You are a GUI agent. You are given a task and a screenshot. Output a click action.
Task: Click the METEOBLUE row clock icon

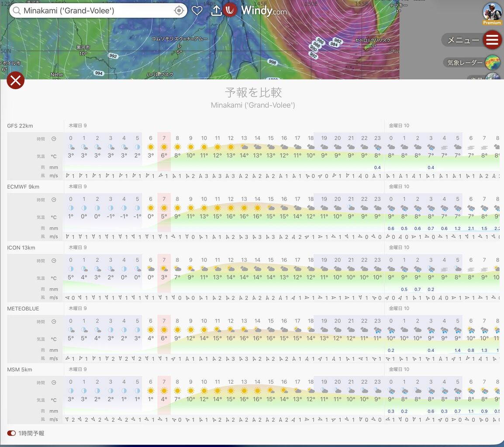(54, 322)
